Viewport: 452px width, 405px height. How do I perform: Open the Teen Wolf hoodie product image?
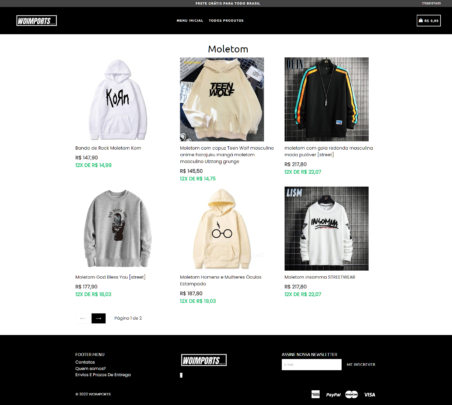pos(222,99)
